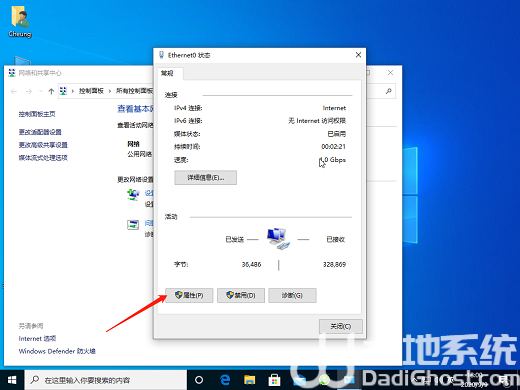This screenshot has width=520, height=390.
Task: Open Microsoft Store from taskbar
Action: 274,380
